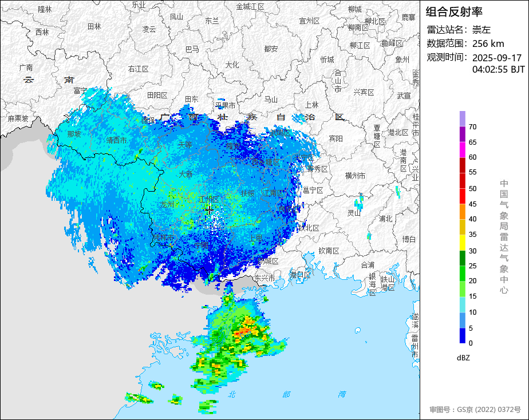The height and width of the screenshot is (420, 529).
Task: Click the light lavender 70 dBZ legend color
Action: (462, 118)
